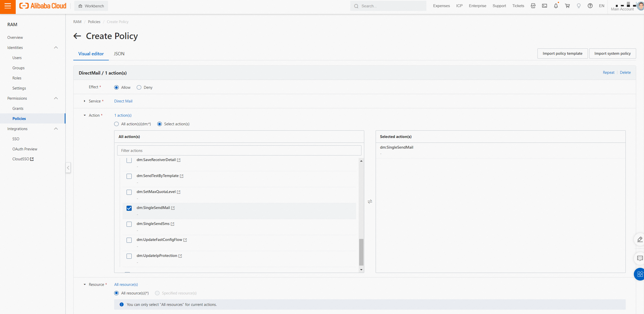Screen dimensions: 644x314
Task: Click the Delete statement link
Action: [625, 73]
